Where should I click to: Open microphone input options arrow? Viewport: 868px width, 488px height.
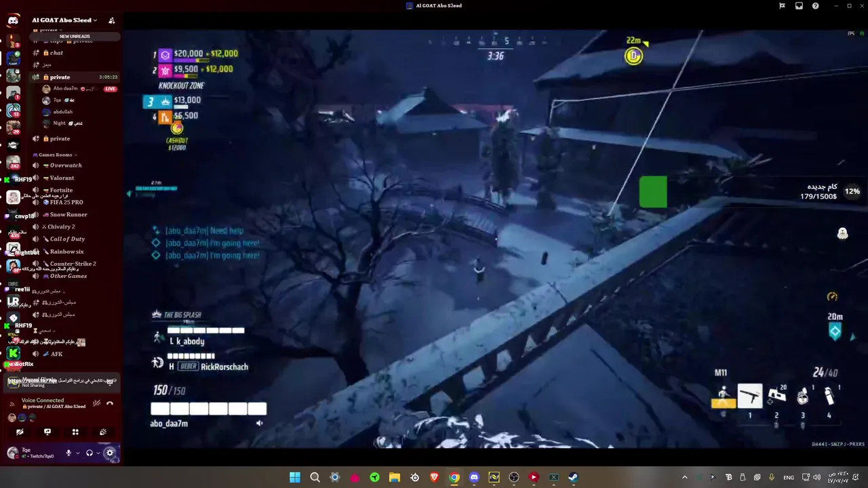(x=78, y=453)
